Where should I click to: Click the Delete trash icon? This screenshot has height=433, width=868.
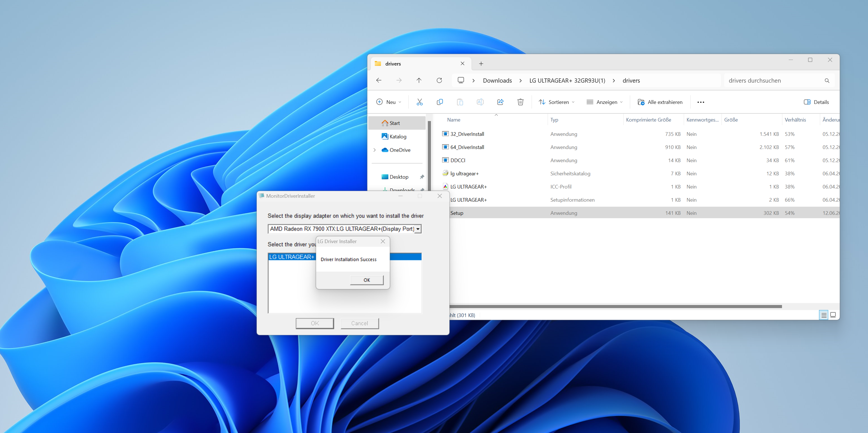(520, 102)
